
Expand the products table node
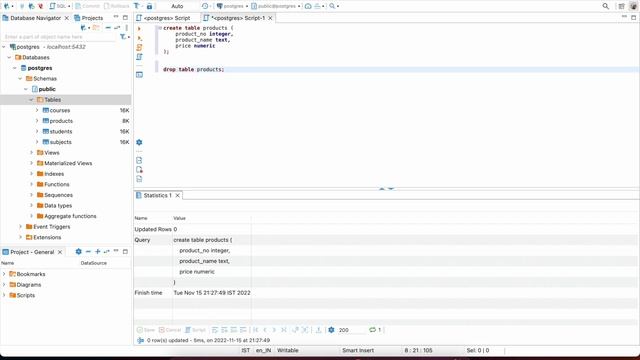pyautogui.click(x=37, y=121)
